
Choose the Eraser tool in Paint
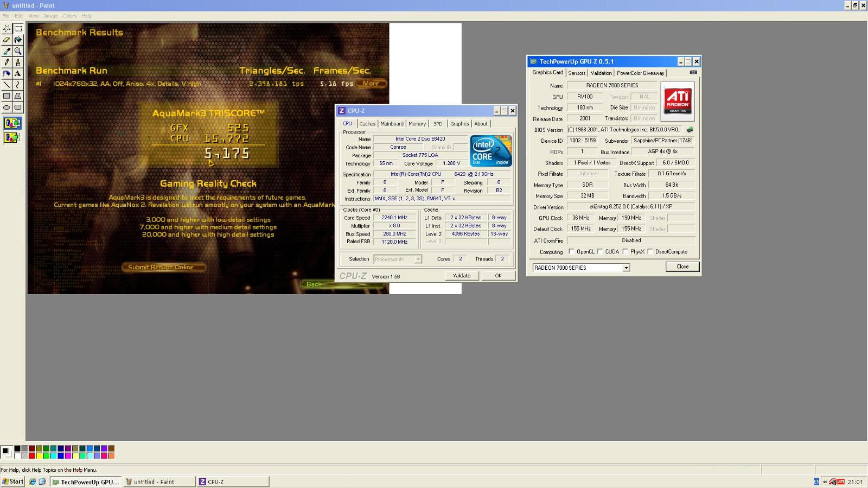(7, 40)
